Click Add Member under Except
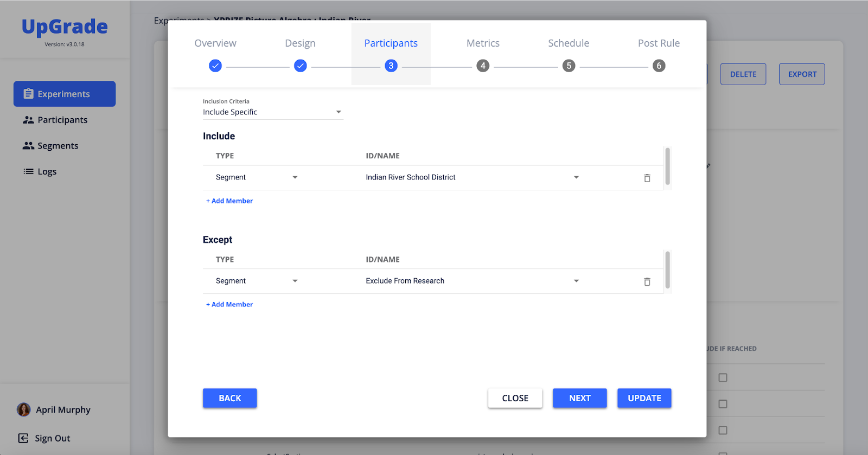Viewport: 868px width, 455px height. click(229, 305)
